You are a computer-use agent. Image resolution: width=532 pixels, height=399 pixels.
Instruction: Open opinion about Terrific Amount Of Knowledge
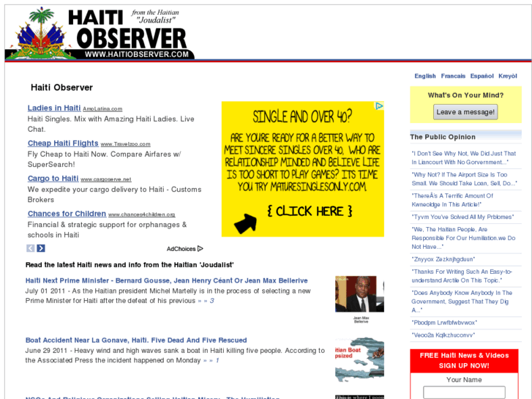click(452, 200)
